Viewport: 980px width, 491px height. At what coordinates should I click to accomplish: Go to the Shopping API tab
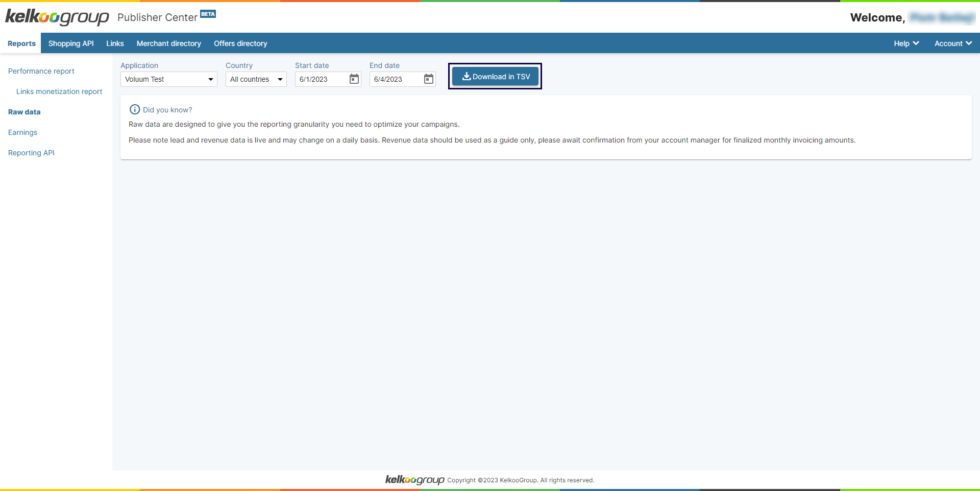coord(71,43)
